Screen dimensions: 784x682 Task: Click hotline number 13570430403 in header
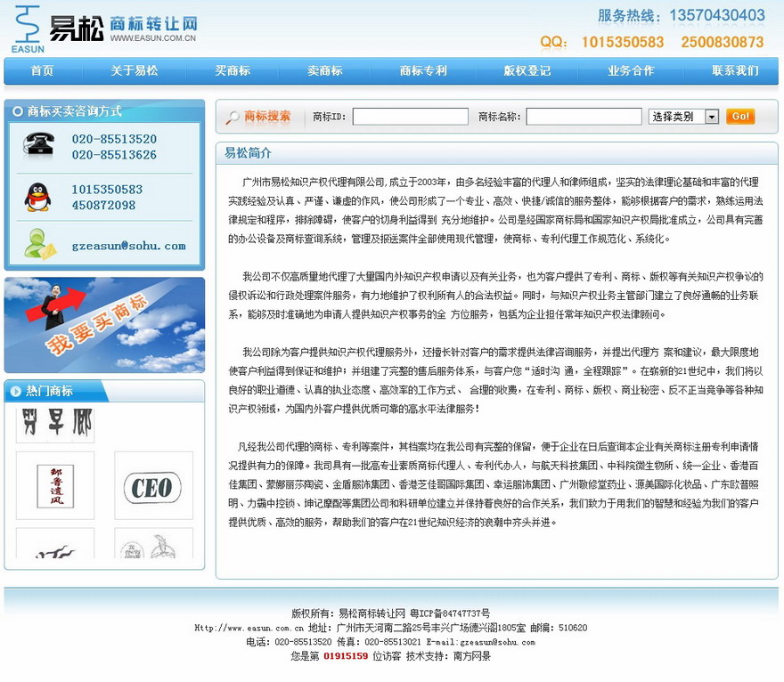click(x=717, y=15)
